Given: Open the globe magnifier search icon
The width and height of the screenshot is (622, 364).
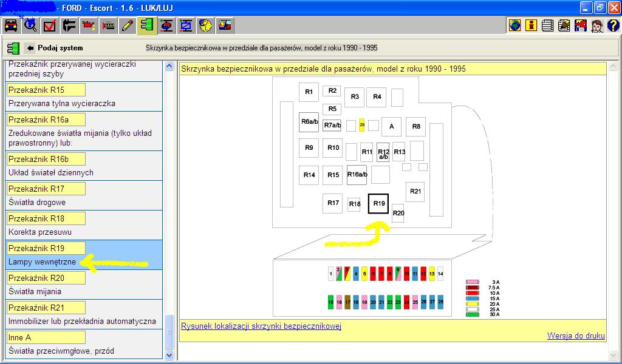Looking at the screenshot, I should (30, 25).
